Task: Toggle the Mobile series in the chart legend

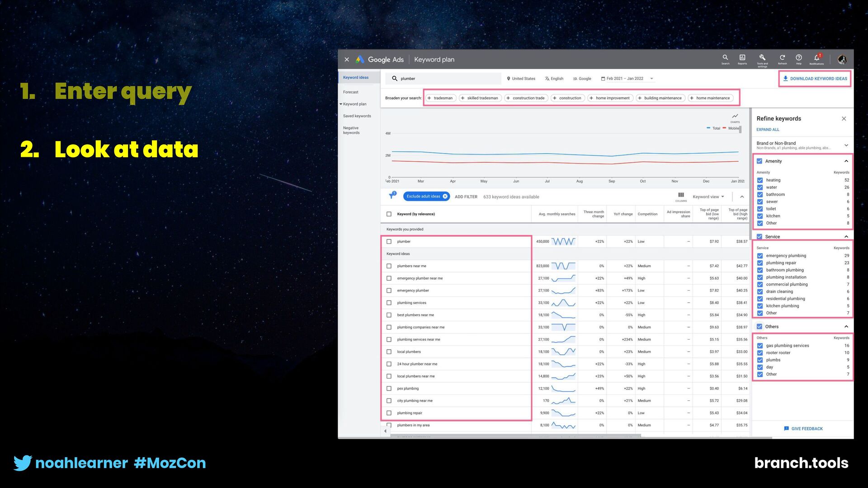Action: 731,128
